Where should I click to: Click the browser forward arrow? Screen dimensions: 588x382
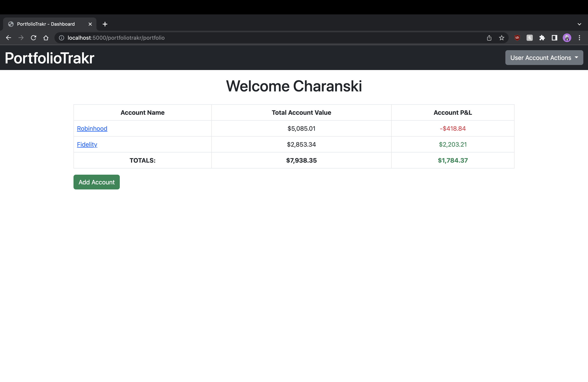tap(21, 38)
